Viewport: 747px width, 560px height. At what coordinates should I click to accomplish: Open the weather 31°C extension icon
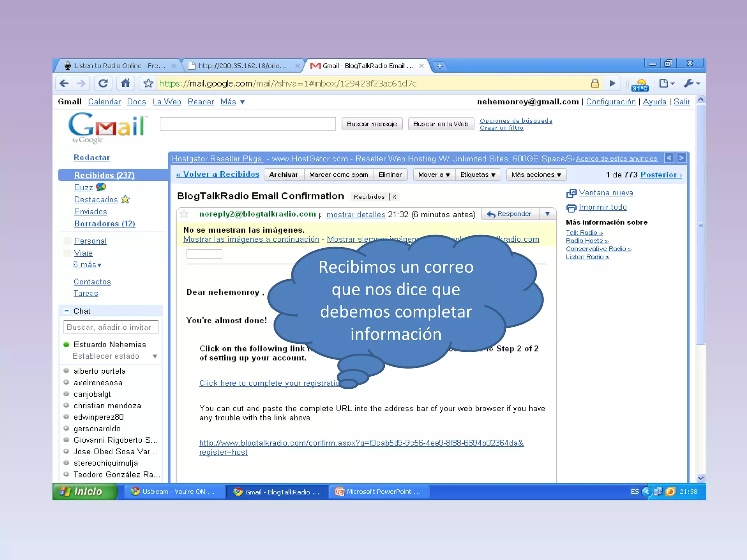coord(640,85)
